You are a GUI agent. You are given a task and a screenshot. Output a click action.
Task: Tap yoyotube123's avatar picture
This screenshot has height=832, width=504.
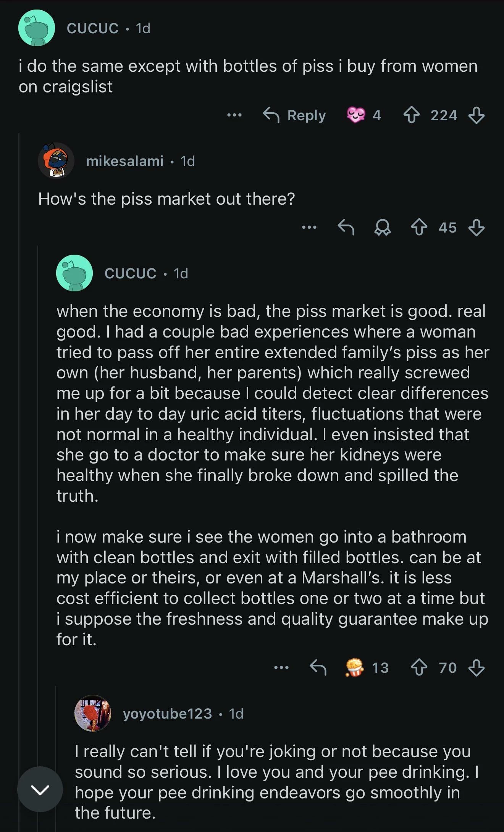[93, 713]
